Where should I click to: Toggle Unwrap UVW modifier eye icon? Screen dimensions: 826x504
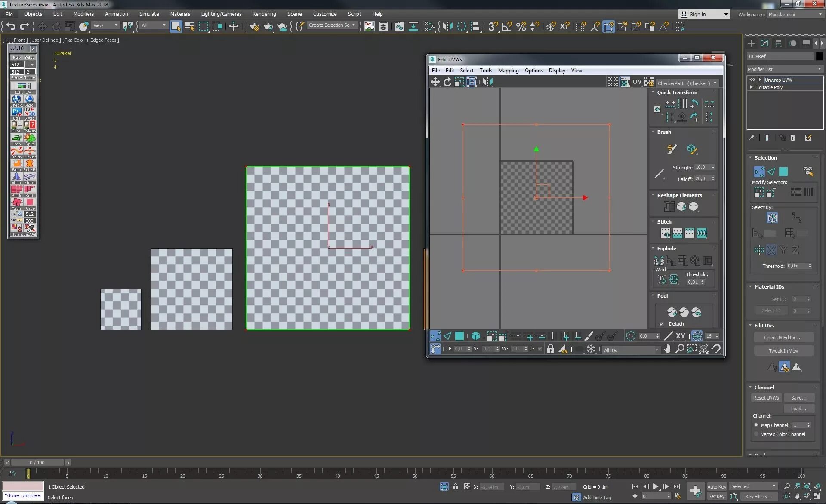752,80
